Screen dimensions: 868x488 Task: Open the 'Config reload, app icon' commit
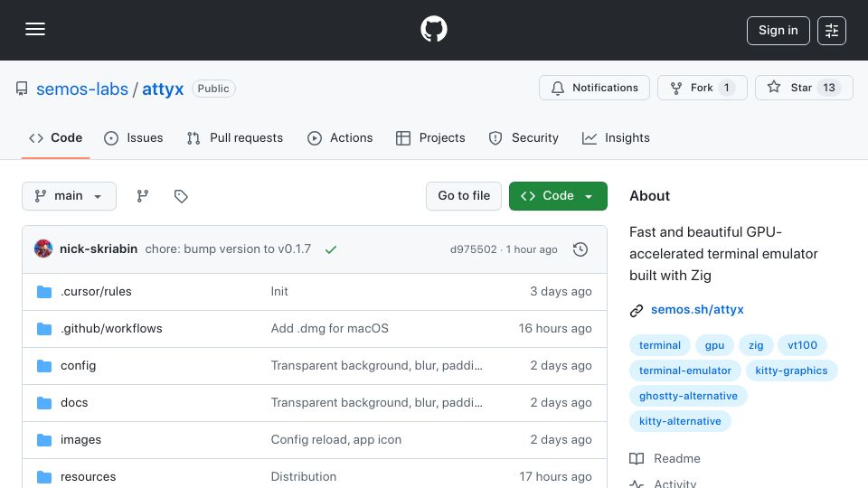pos(336,440)
